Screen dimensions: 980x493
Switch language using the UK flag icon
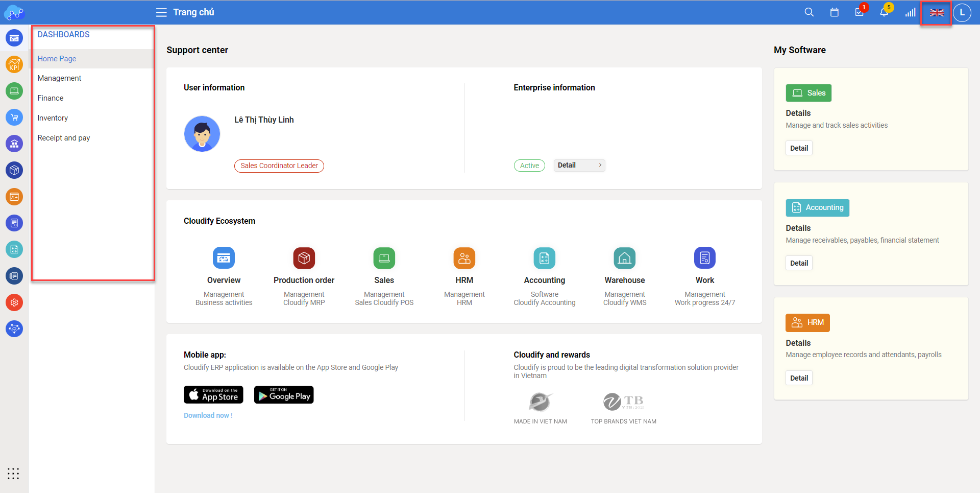pyautogui.click(x=937, y=13)
